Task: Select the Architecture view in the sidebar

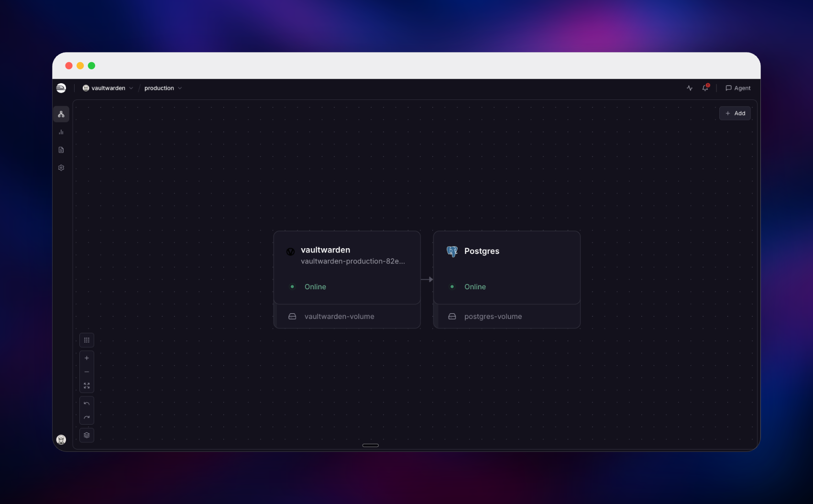Action: [61, 114]
